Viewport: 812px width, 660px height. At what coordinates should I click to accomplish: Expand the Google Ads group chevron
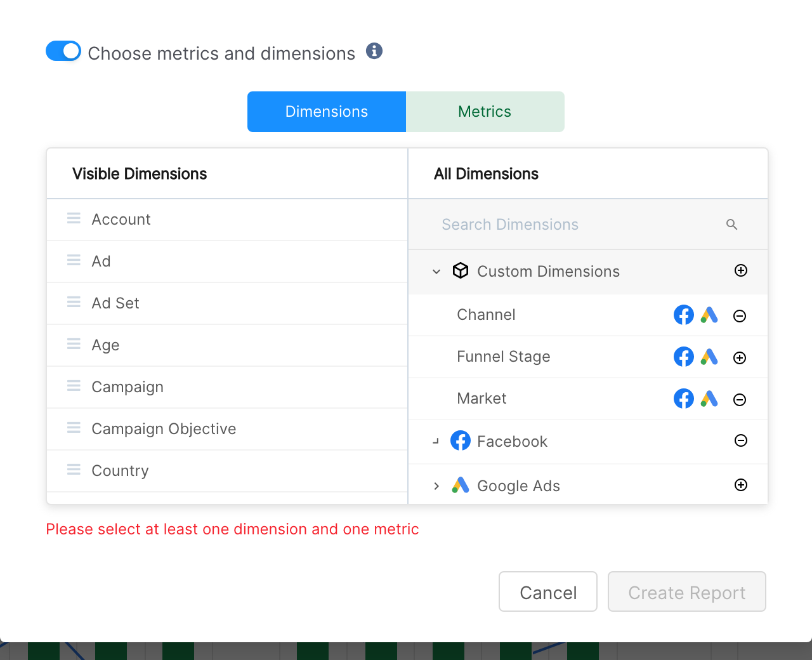click(436, 486)
